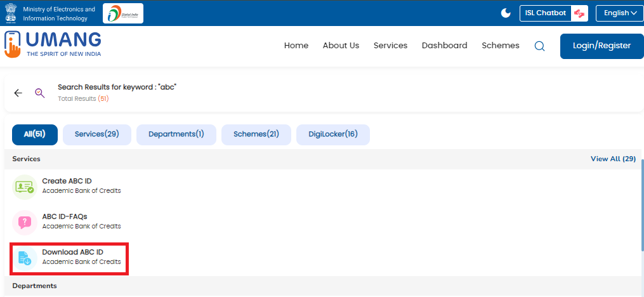Select the DigiLocker(16) filter tab
This screenshot has height=297, width=644.
[x=332, y=135]
